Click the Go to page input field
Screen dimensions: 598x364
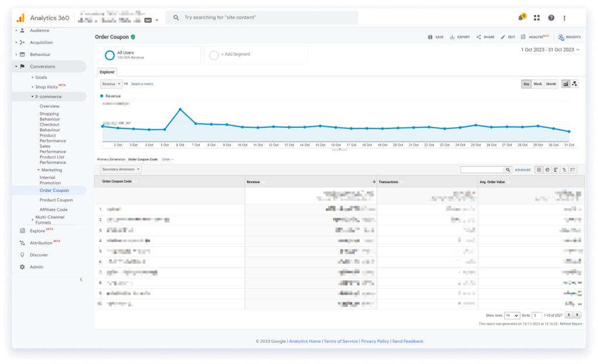point(537,315)
